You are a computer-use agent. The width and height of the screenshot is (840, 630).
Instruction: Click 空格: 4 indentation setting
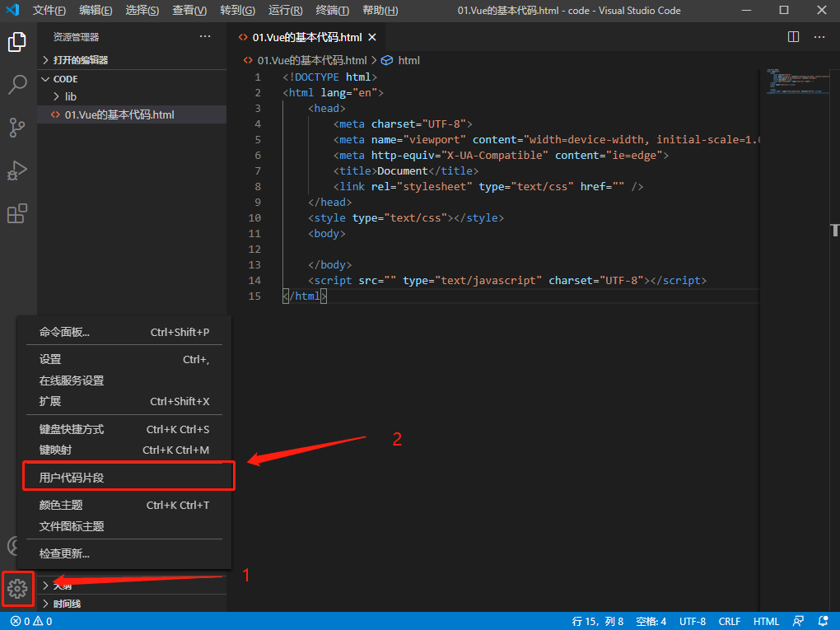click(651, 622)
